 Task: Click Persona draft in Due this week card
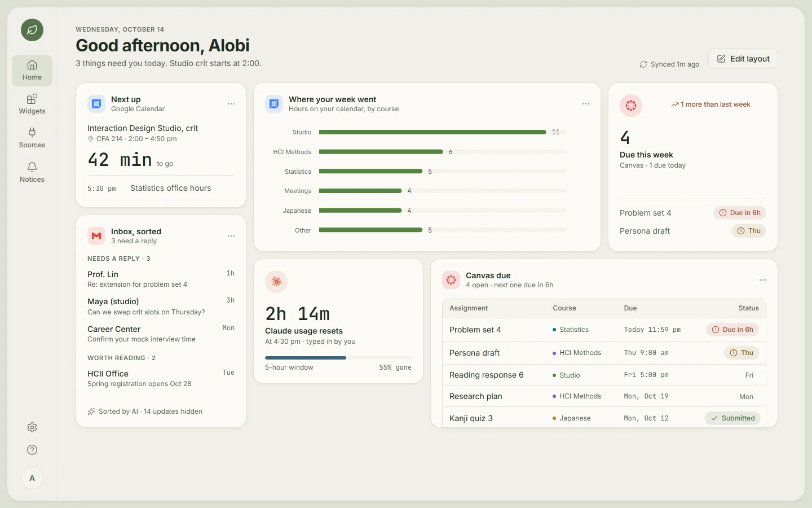[645, 231]
